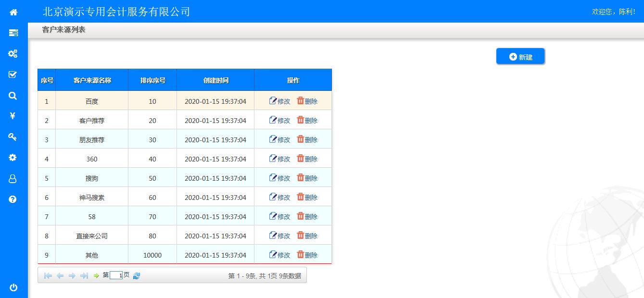Click the company name 北京演示专用会计服务有限公司

[116, 12]
